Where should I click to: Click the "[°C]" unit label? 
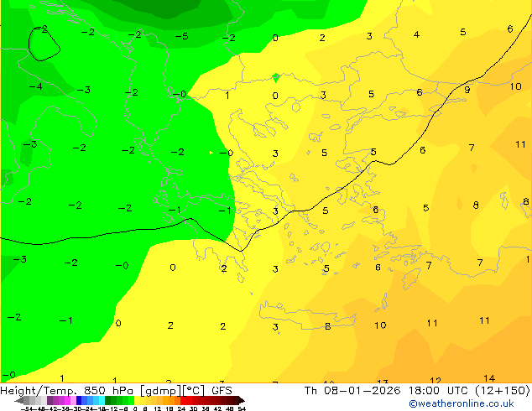click(194, 391)
